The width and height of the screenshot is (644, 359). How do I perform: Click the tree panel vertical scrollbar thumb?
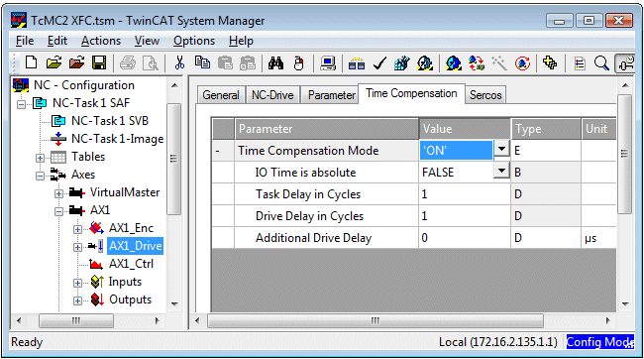point(173,159)
